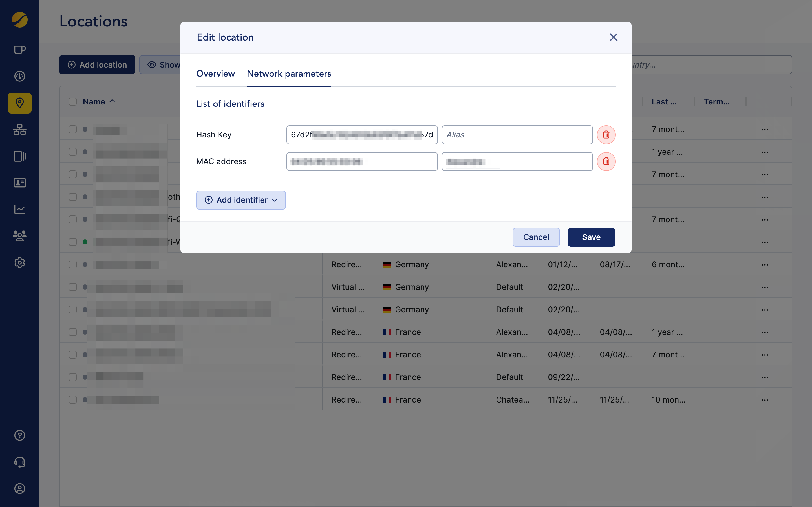Open the users group sidebar icon
This screenshot has height=507, width=812.
[x=20, y=236]
